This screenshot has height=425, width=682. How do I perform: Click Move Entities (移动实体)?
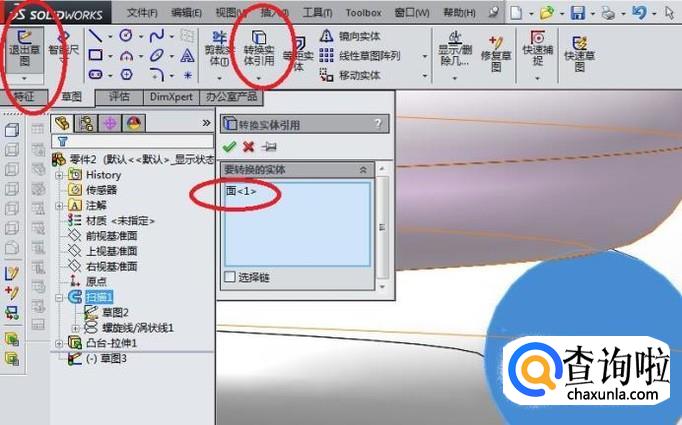[x=350, y=75]
